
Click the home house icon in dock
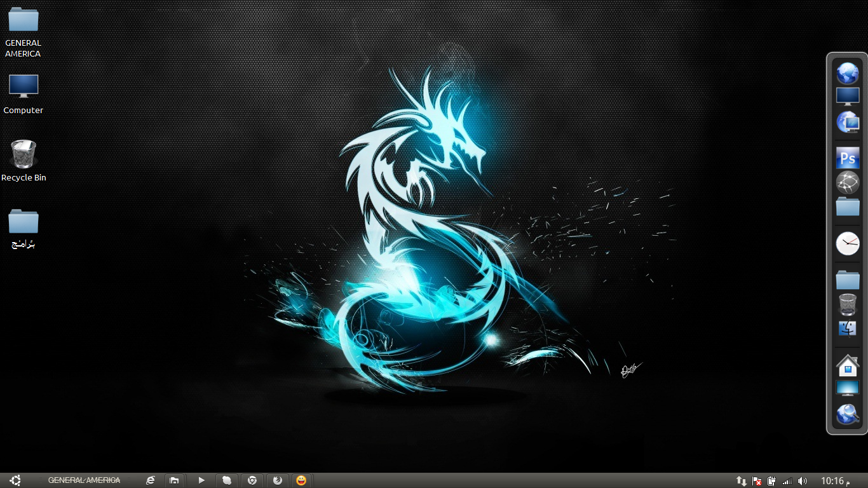[848, 367]
